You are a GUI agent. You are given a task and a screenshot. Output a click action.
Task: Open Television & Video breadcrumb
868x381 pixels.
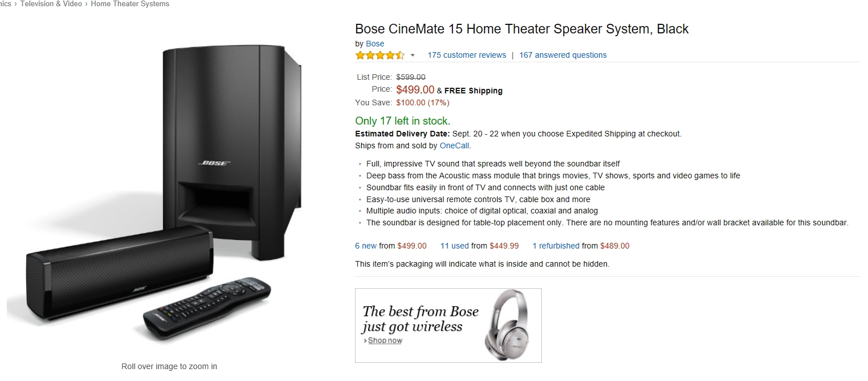point(51,4)
